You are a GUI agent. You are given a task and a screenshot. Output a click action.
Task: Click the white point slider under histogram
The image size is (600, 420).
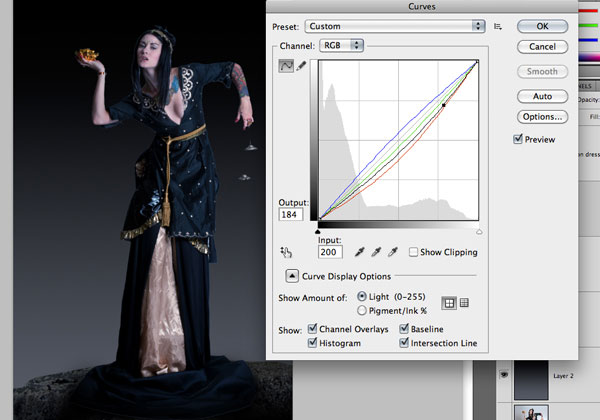point(479,230)
